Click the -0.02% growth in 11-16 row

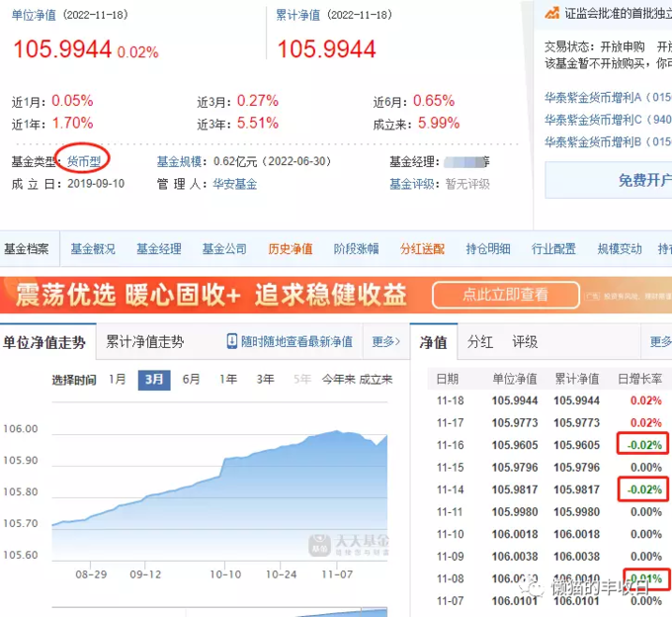coord(644,445)
